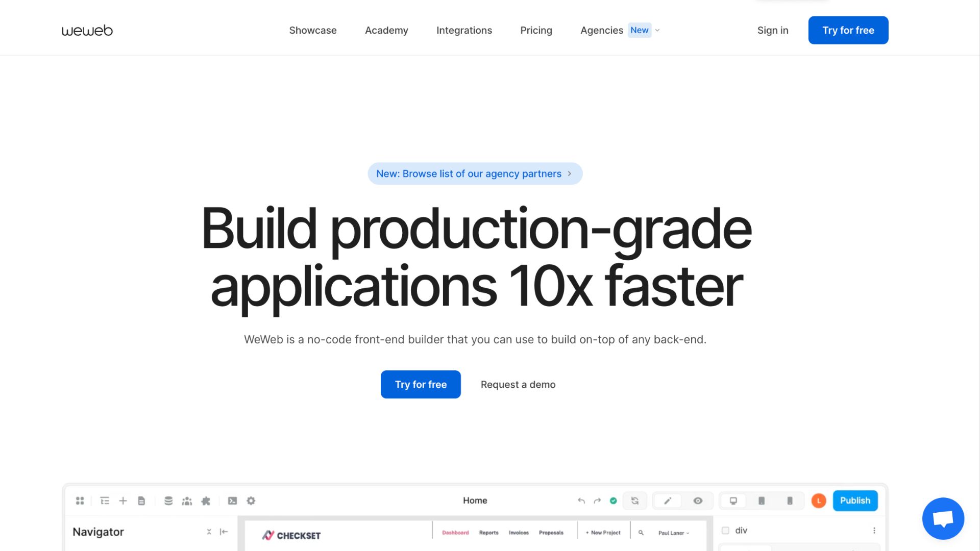Open the chat support bubble
The width and height of the screenshot is (980, 551).
pyautogui.click(x=943, y=518)
